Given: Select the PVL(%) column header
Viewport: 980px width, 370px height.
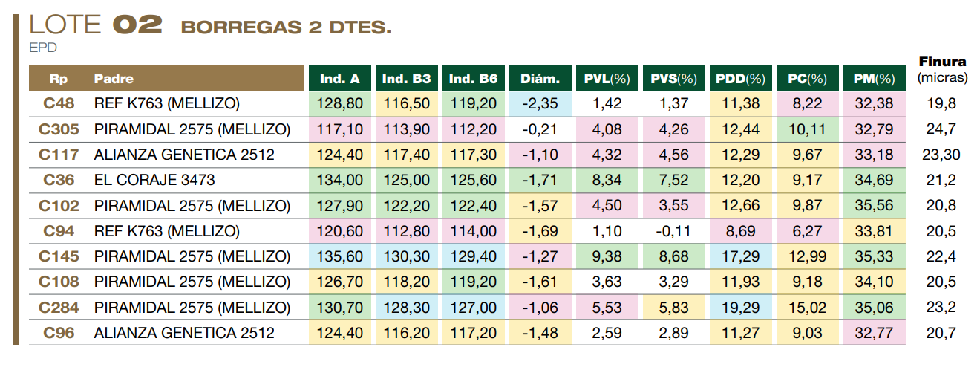Looking at the screenshot, I should (607, 79).
